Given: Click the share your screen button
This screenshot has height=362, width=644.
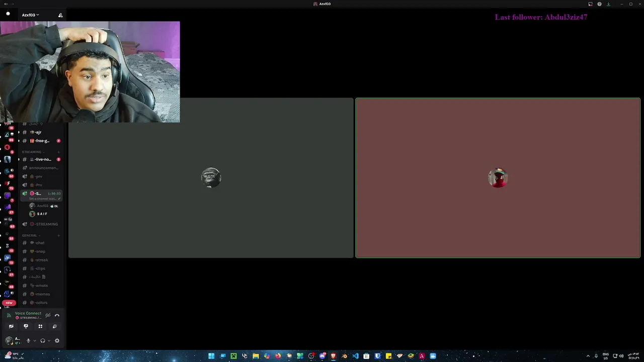Looking at the screenshot, I should 26,326.
